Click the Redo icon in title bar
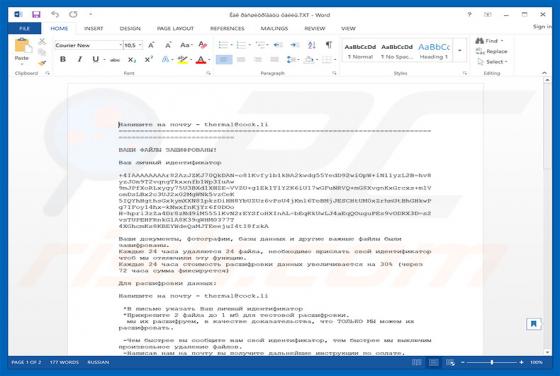This screenshot has width=560, height=376. coord(73,14)
